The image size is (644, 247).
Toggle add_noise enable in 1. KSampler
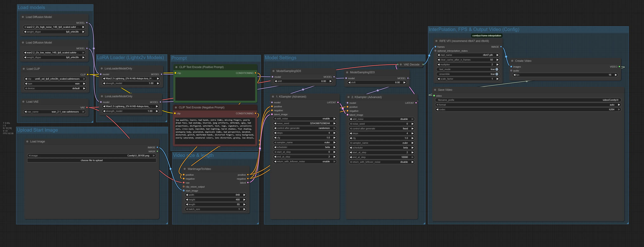[x=305, y=119]
